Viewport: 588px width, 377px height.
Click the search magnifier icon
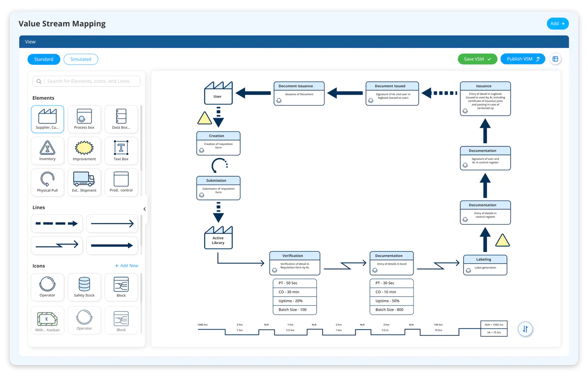[39, 81]
